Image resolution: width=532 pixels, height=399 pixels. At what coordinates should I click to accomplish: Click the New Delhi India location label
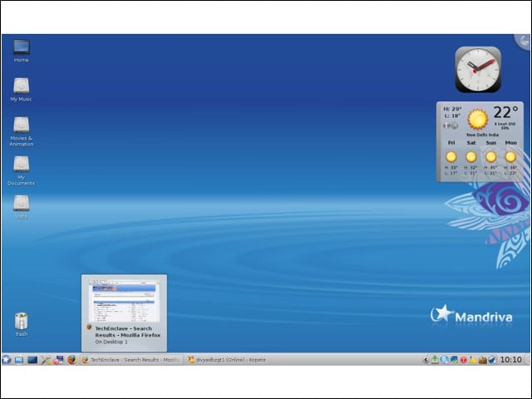[x=482, y=135]
